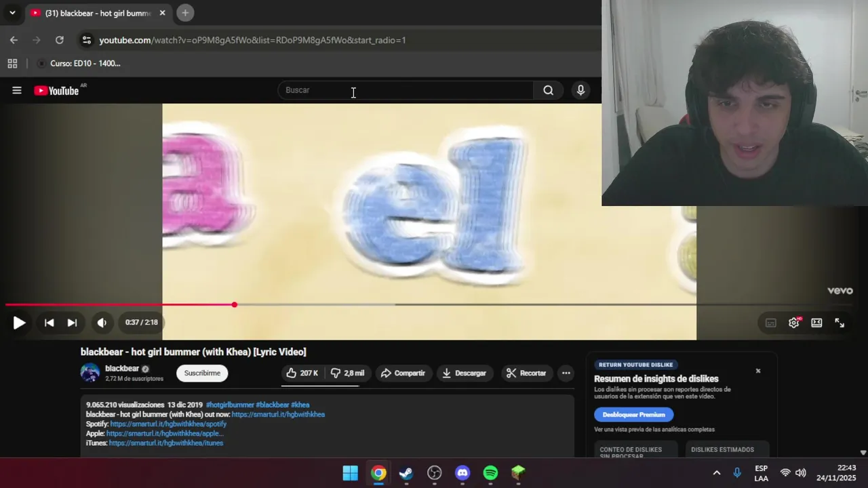Close the blackbear YouTube tab
This screenshot has width=868, height=488.
[x=162, y=13]
